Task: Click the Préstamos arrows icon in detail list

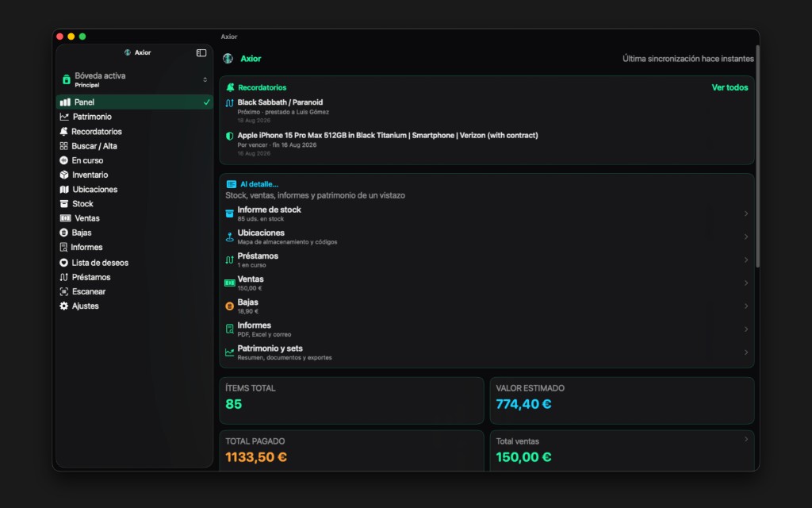Action: [x=229, y=260]
